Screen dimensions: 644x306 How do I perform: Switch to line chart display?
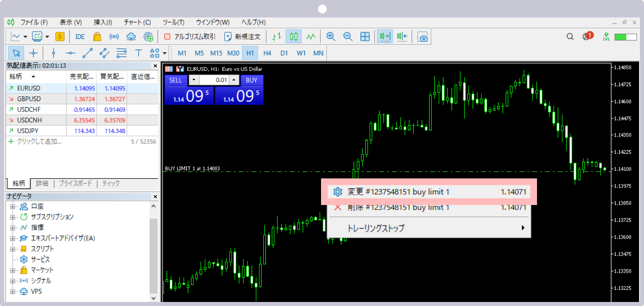point(311,37)
